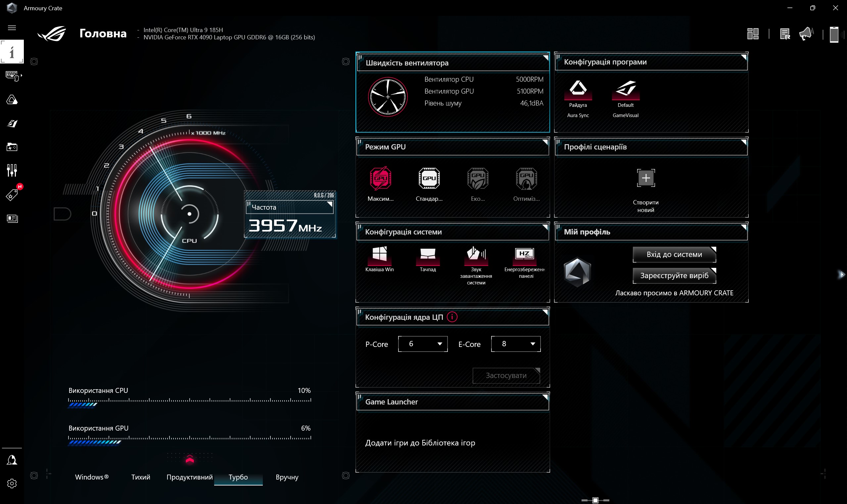Screen dimensions: 847x504
Task: Click the page indicator at bottom
Action: point(595,500)
